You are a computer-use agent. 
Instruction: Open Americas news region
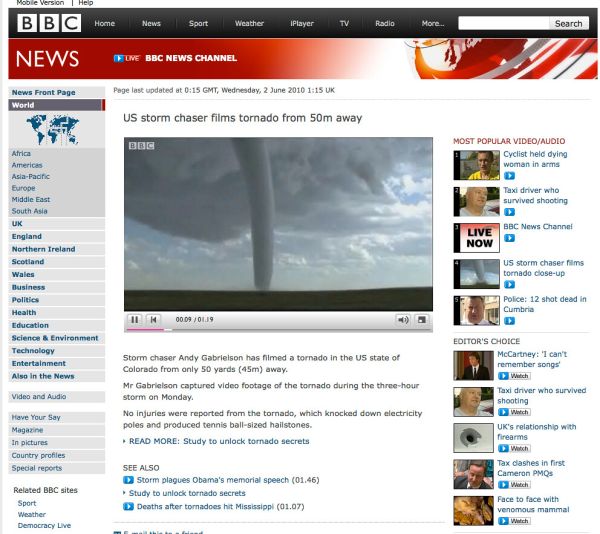[x=27, y=165]
